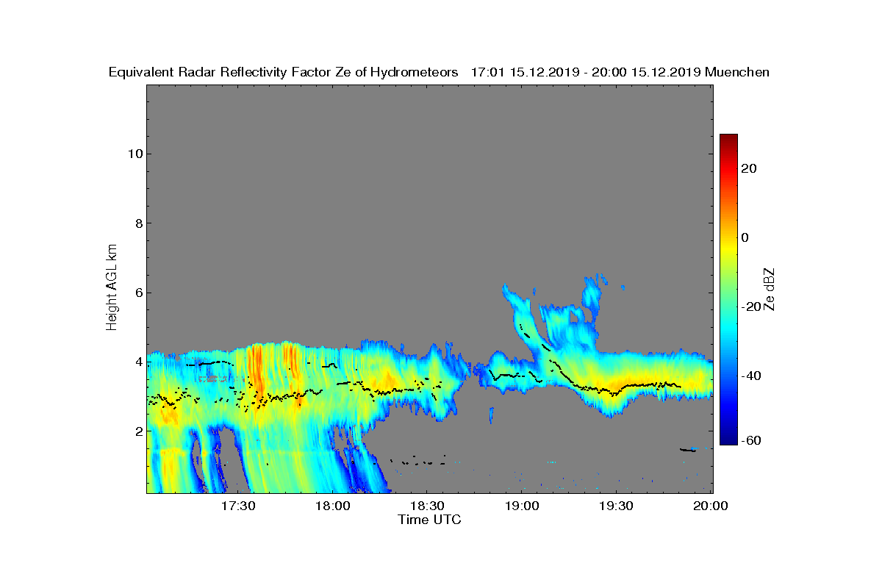The height and width of the screenshot is (588, 882).
Task: Click the height tick label 2
Action: pyautogui.click(x=137, y=431)
